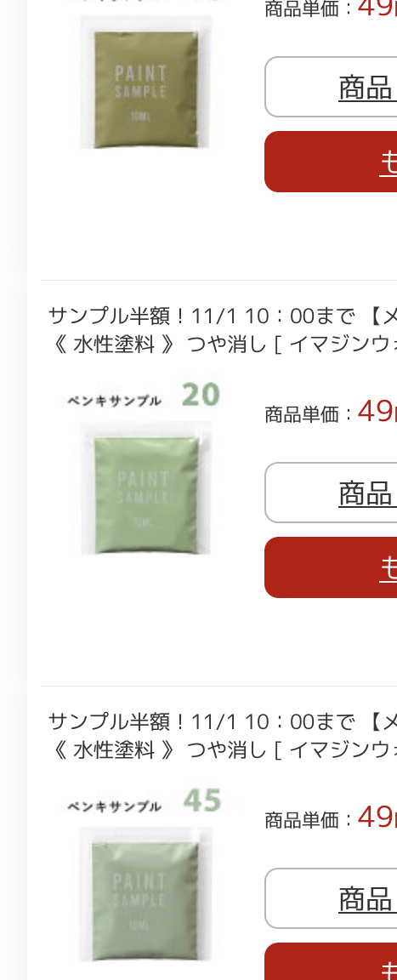The height and width of the screenshot is (980, 397).
Task: Open the olive green paint sample pouch image
Action: coord(146,82)
